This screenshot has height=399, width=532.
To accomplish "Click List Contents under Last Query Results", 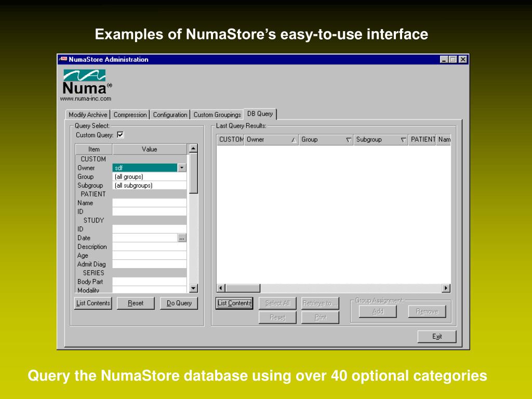I will (234, 303).
